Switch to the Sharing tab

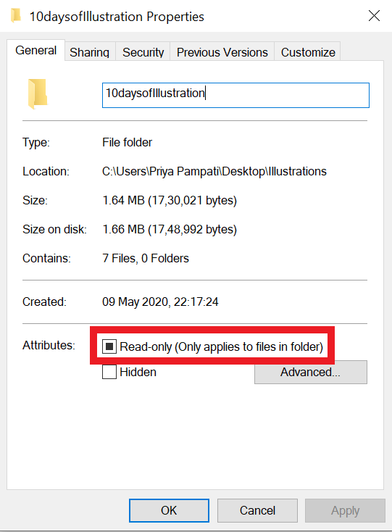tap(90, 52)
